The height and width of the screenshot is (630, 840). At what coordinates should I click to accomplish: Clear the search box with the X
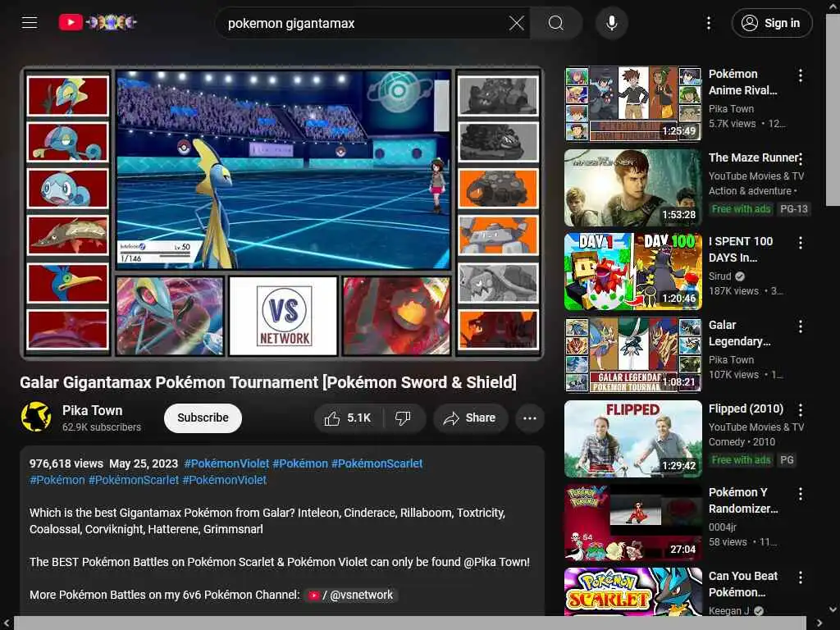[x=517, y=23]
